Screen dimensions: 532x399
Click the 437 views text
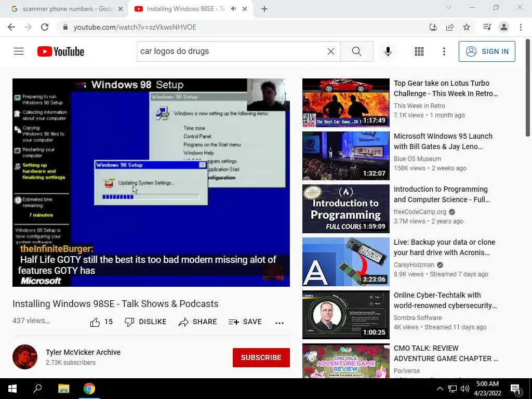31,321
